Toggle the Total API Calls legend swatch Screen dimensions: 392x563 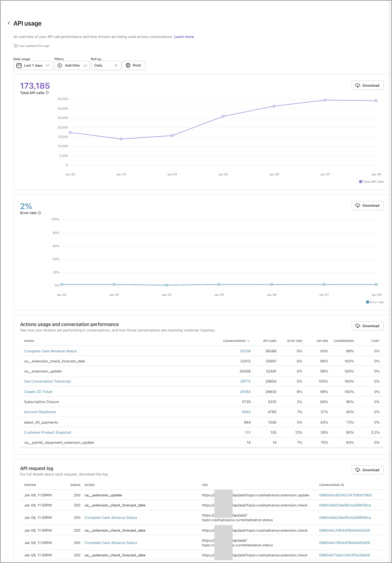coord(361,182)
